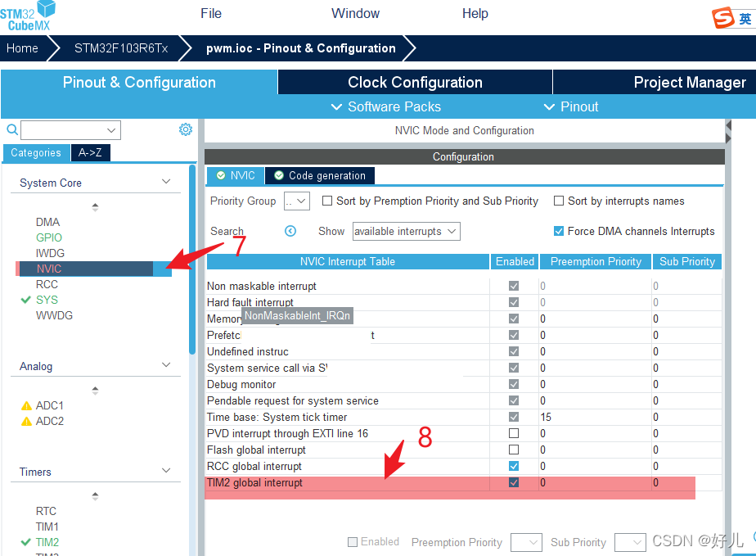Enable the Flash global interrupt checkbox

[x=514, y=450]
